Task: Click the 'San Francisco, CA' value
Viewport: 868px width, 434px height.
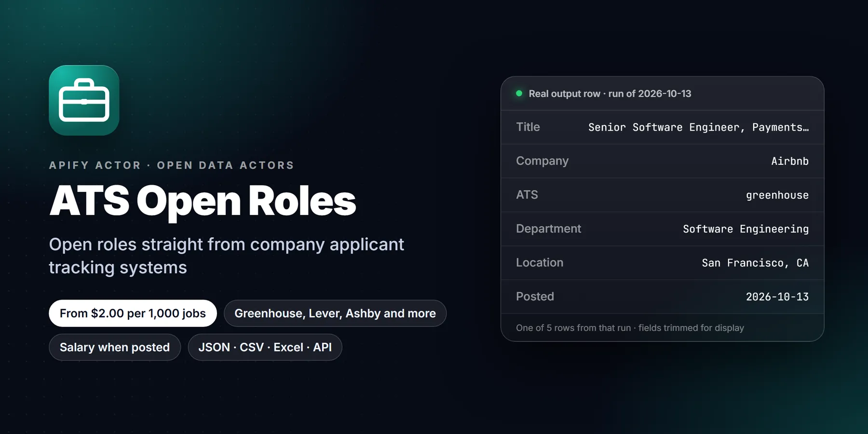Action: [x=755, y=263]
